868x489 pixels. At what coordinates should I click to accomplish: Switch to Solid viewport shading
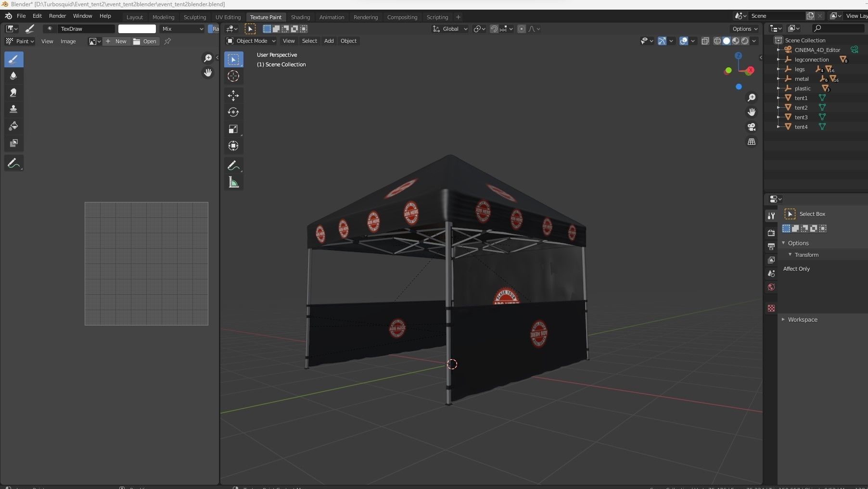[x=727, y=41]
